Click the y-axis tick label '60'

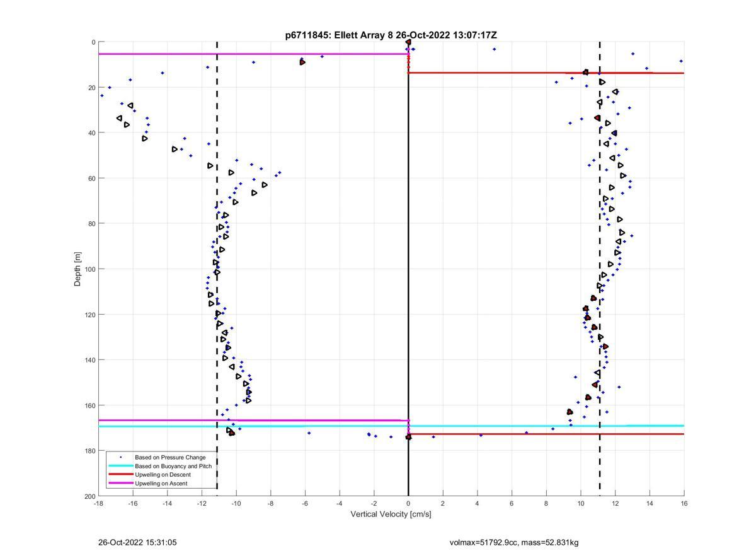point(91,178)
